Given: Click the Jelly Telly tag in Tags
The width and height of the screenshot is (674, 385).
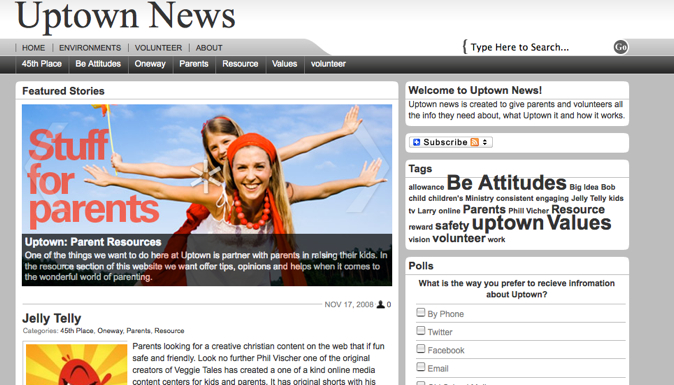Looking at the screenshot, I should [x=589, y=199].
